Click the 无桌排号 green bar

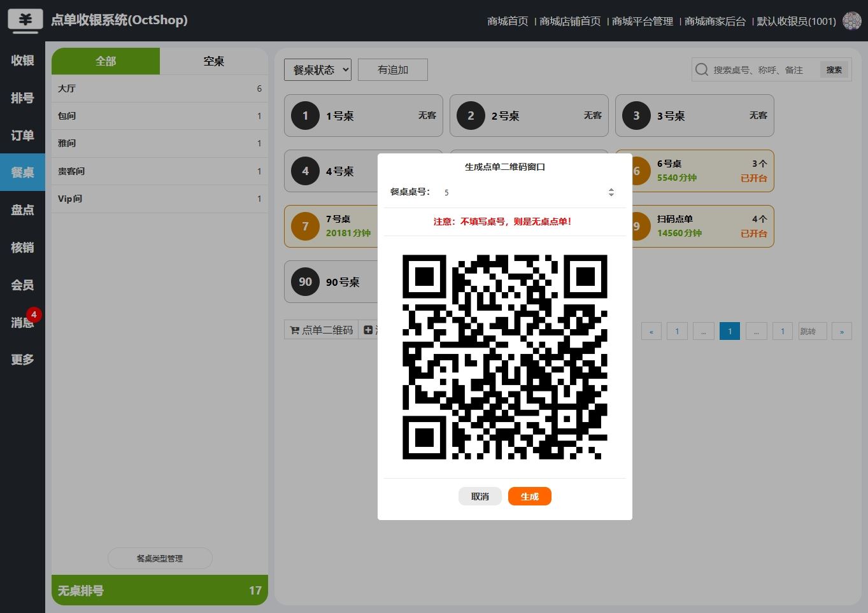tap(160, 590)
